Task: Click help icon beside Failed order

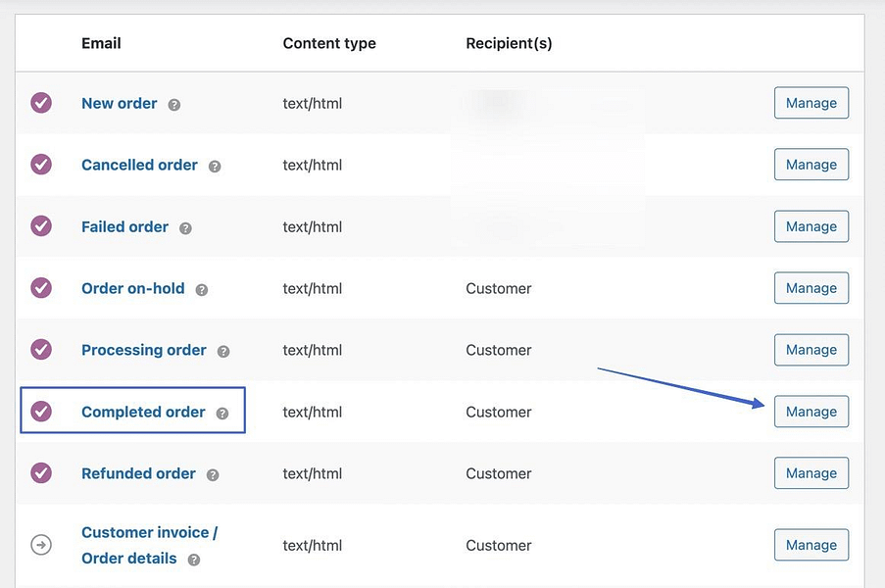Action: [x=185, y=228]
